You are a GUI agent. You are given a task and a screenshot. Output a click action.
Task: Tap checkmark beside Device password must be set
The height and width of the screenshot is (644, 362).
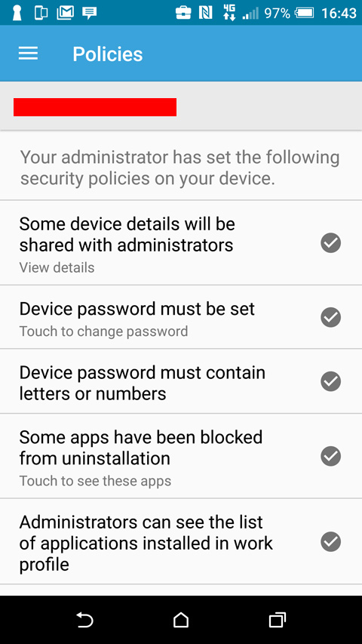[331, 317]
